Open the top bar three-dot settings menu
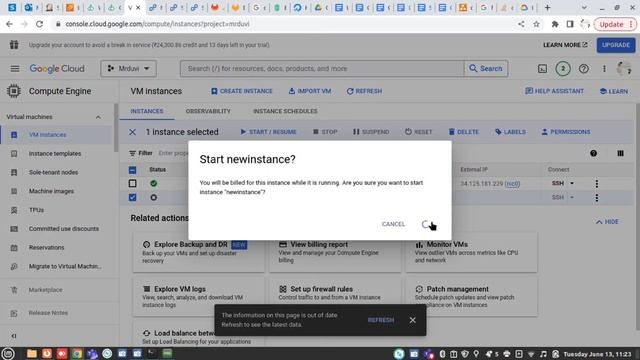640x360 pixels. click(604, 69)
